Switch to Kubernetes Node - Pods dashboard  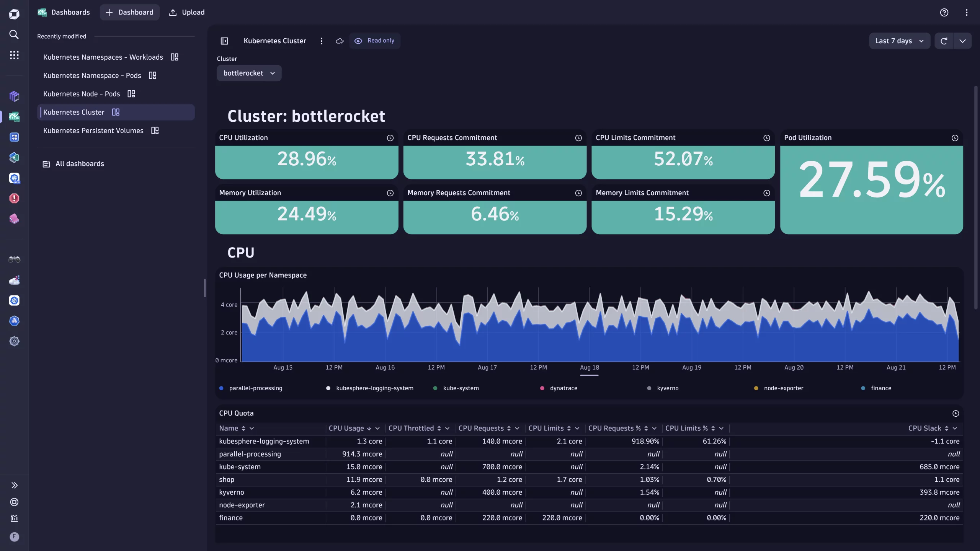pyautogui.click(x=81, y=94)
